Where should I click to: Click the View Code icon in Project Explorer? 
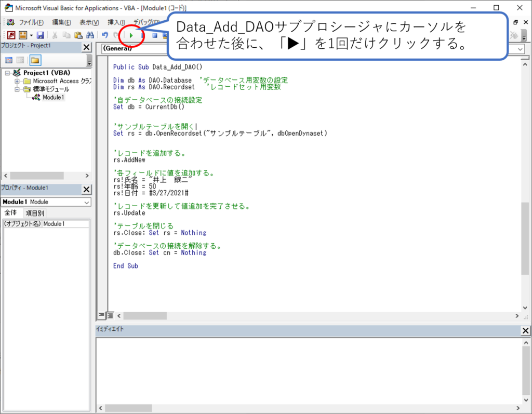click(x=9, y=60)
